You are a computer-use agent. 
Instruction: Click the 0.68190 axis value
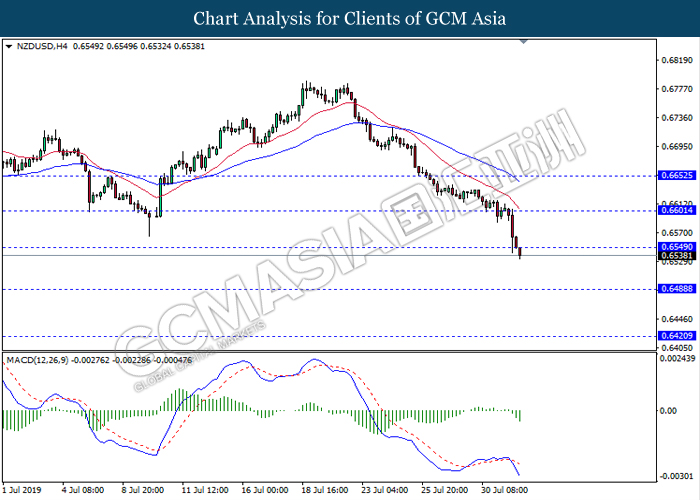(677, 60)
